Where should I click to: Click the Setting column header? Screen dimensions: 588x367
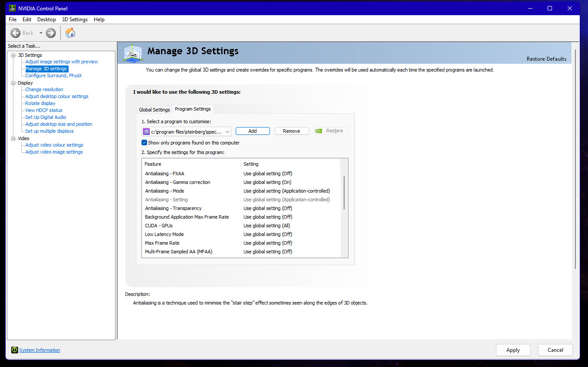pos(290,164)
